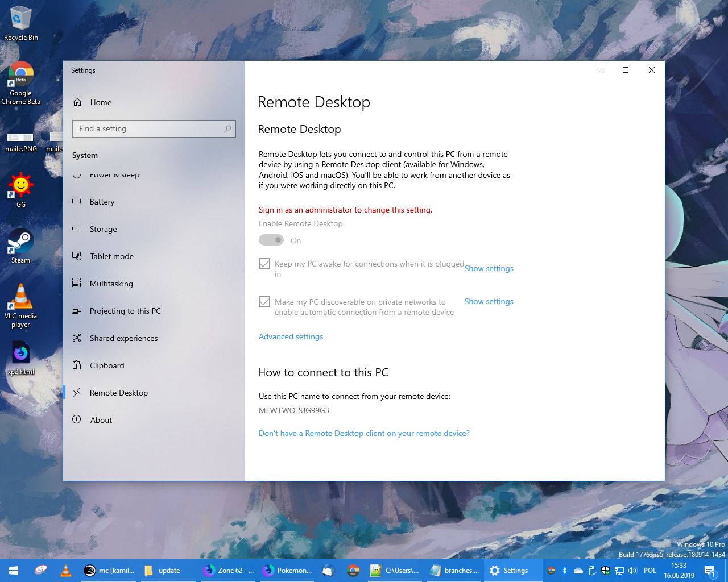
Task: Open Battery settings in the sidebar
Action: coord(102,202)
